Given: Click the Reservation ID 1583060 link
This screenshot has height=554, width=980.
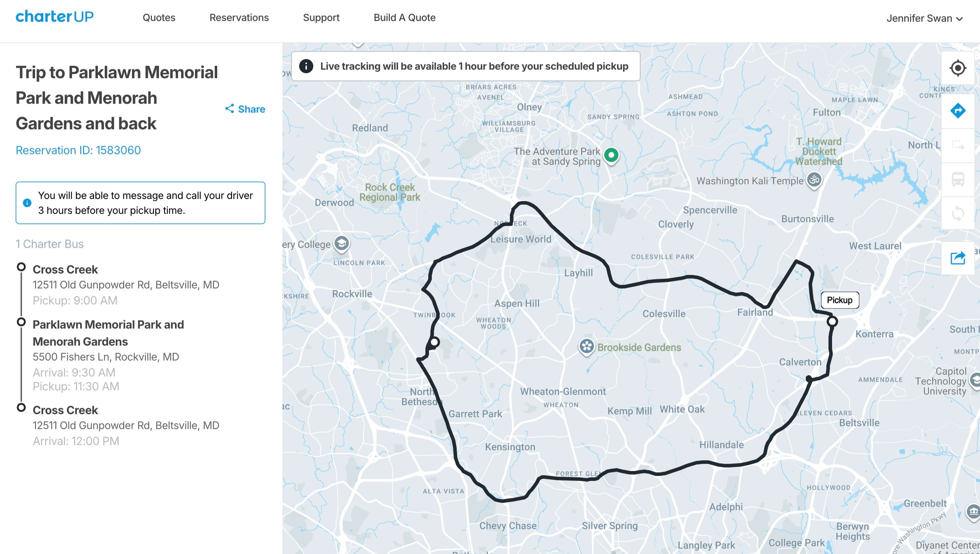Looking at the screenshot, I should click(x=78, y=150).
